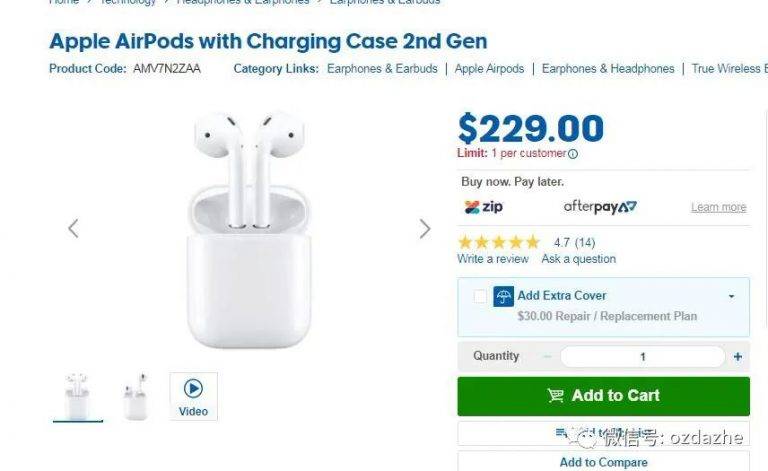This screenshot has height=471, width=768.
Task: Tick the Add Extra Cover checkbox
Action: (480, 296)
